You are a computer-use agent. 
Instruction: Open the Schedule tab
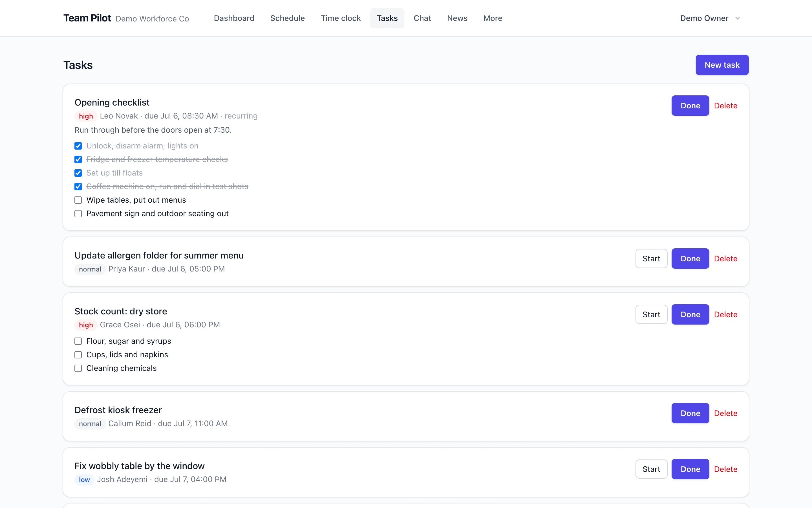point(288,18)
